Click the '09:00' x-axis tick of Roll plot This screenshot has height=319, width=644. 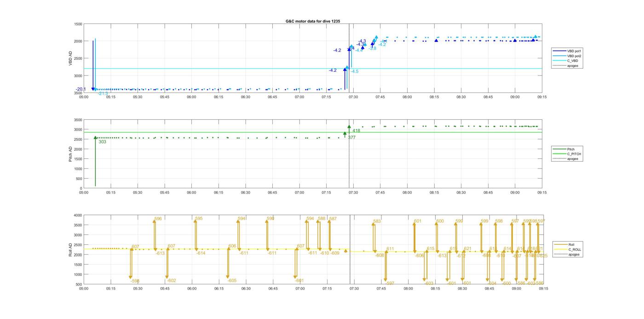[516, 289]
